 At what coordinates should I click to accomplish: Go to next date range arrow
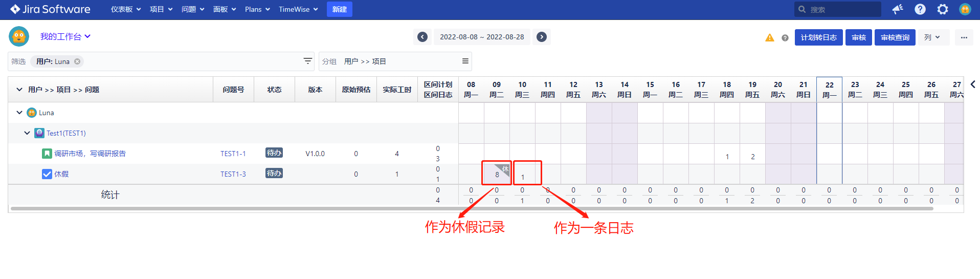[542, 37]
